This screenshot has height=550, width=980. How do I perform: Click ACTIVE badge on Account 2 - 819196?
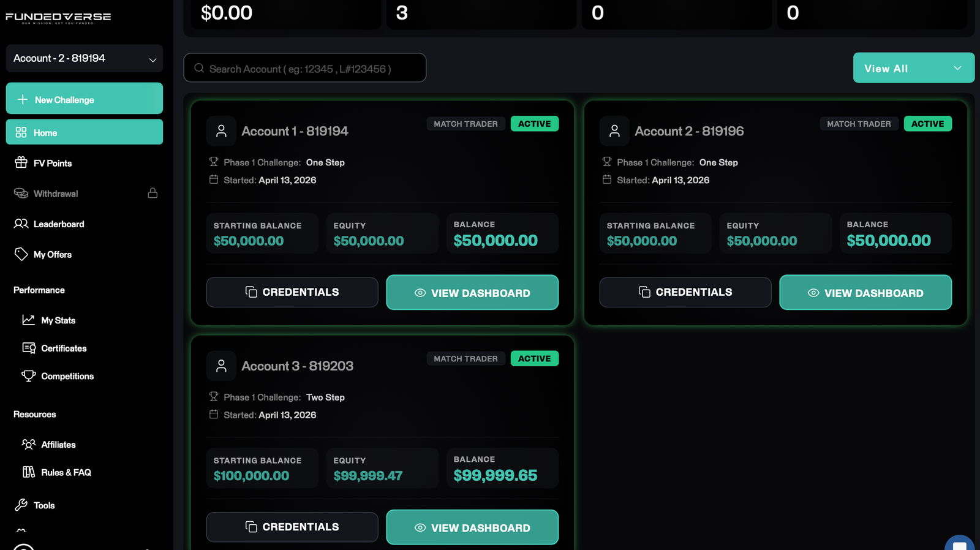click(928, 124)
